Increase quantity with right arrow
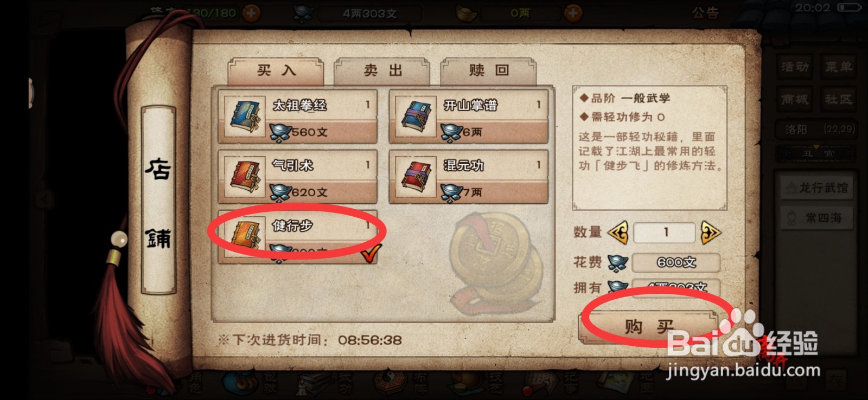The height and width of the screenshot is (400, 868). (710, 233)
